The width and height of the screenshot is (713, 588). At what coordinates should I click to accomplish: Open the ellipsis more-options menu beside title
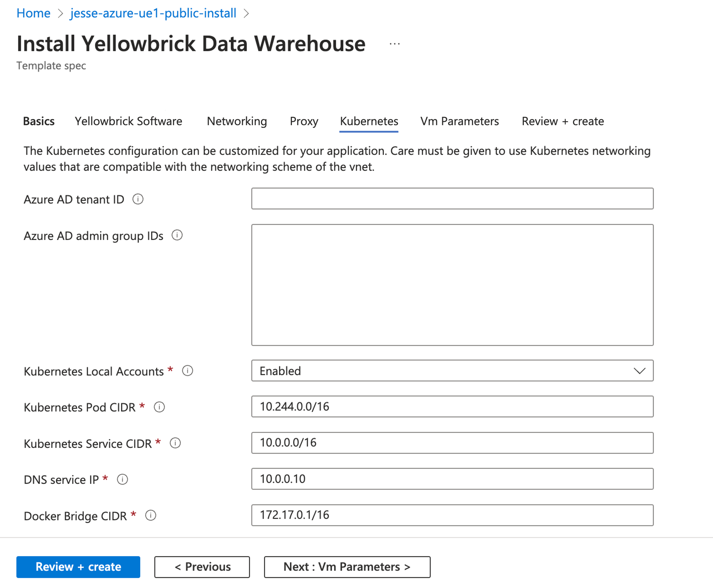coord(395,44)
